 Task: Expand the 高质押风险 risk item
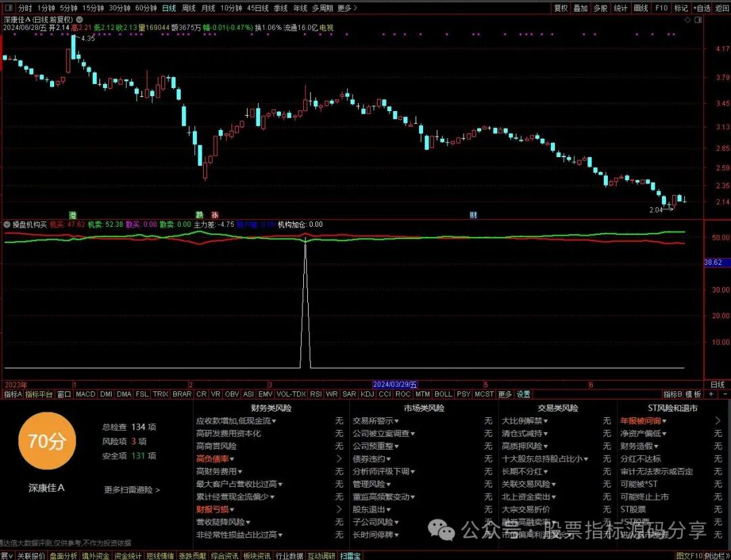[525, 446]
